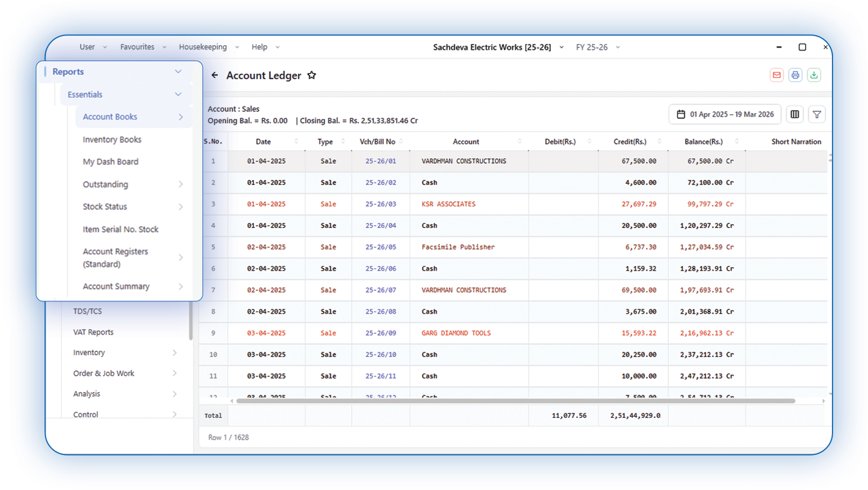Click the sidebar vertical scrollbar
The image size is (868, 490).
pyautogui.click(x=190, y=321)
